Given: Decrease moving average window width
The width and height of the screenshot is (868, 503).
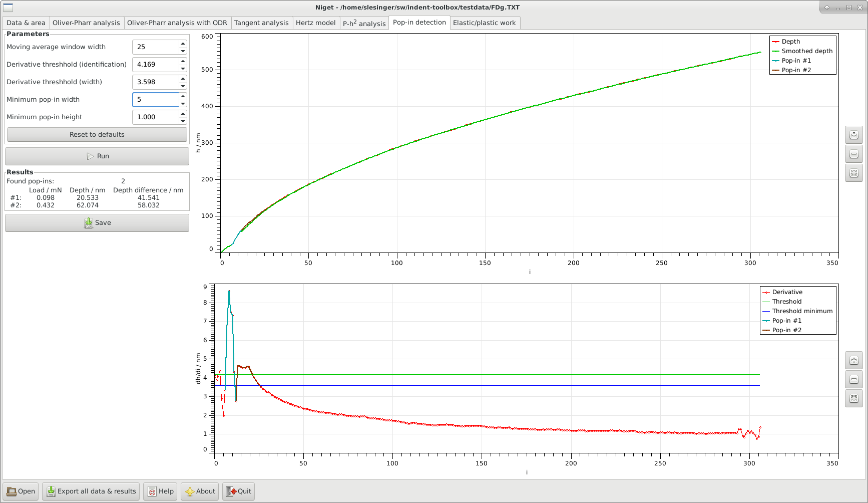Looking at the screenshot, I should click(183, 51).
